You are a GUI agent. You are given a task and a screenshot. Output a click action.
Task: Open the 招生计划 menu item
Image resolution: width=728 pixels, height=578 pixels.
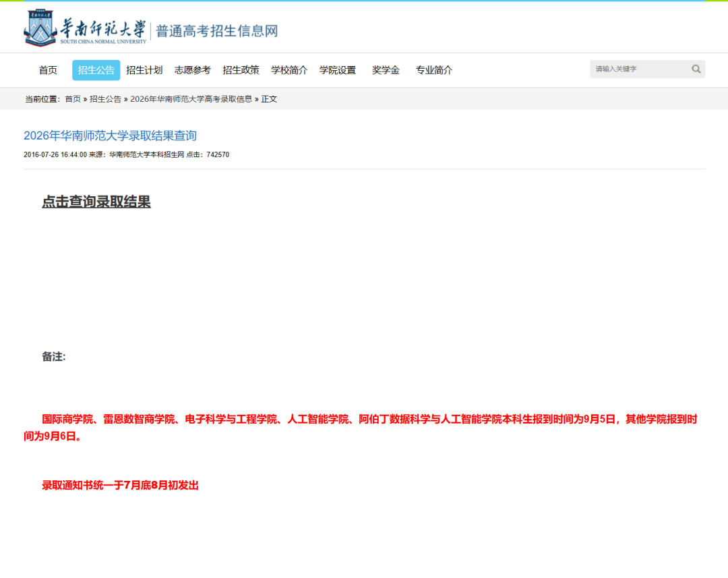click(x=144, y=70)
